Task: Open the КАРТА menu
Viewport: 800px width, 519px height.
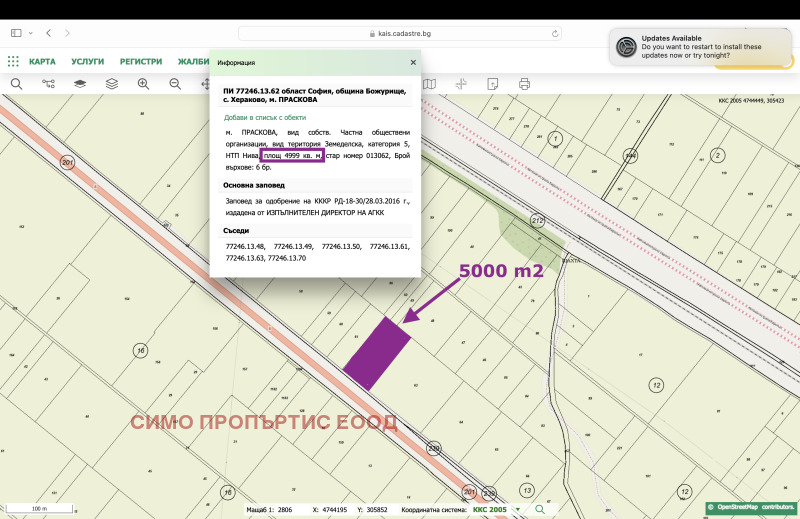Action: point(42,61)
